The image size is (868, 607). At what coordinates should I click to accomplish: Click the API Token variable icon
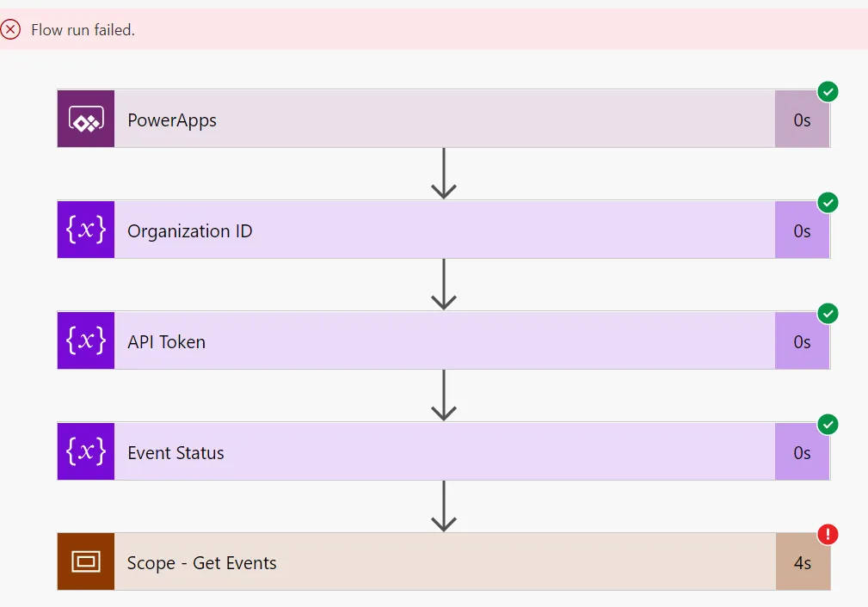click(86, 340)
